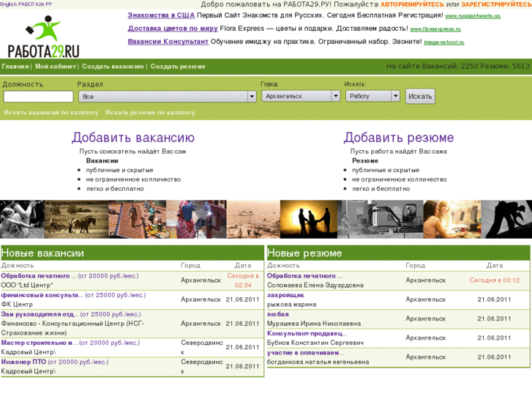Click the Искать search button
The width and height of the screenshot is (532, 399).
click(x=420, y=97)
